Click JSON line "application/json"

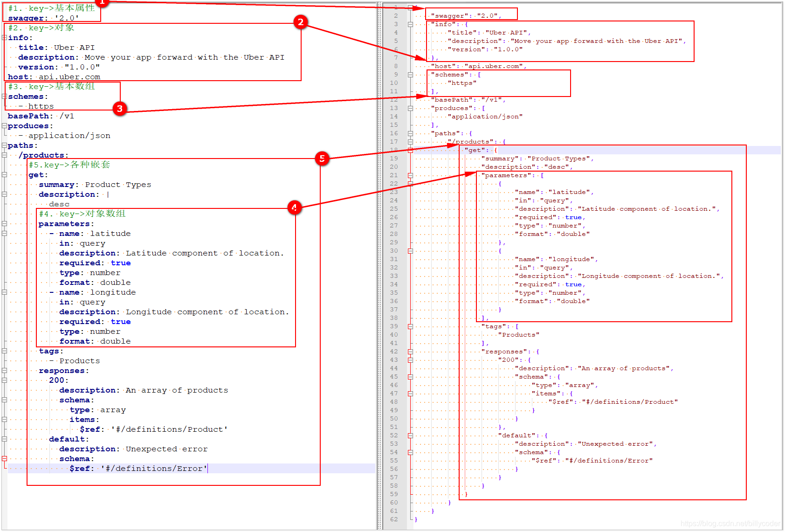(485, 117)
